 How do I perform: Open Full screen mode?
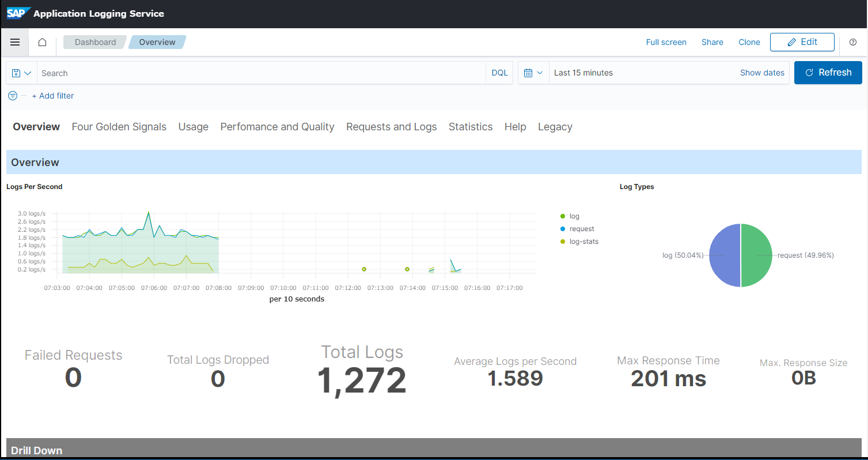(x=666, y=42)
